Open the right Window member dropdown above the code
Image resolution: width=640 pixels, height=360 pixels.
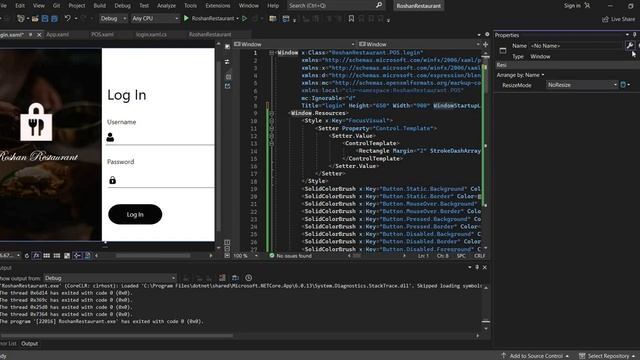[419, 44]
